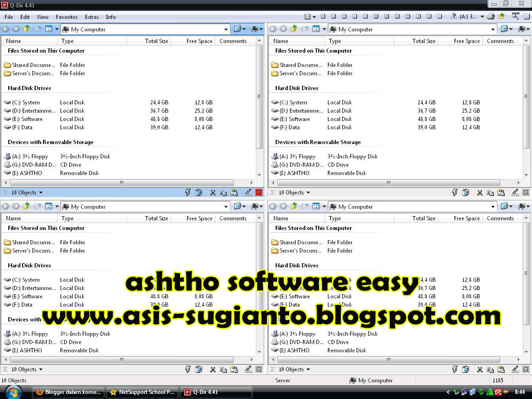Click Q-Dir 4.41 taskbar button
The width and height of the screenshot is (532, 399).
click(x=216, y=392)
